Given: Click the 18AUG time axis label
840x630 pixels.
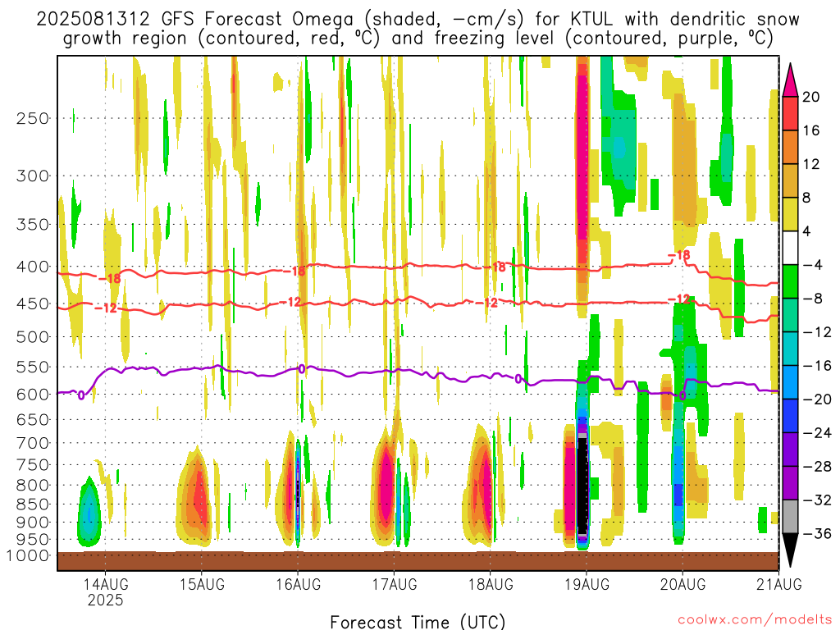Looking at the screenshot, I should click(491, 584).
